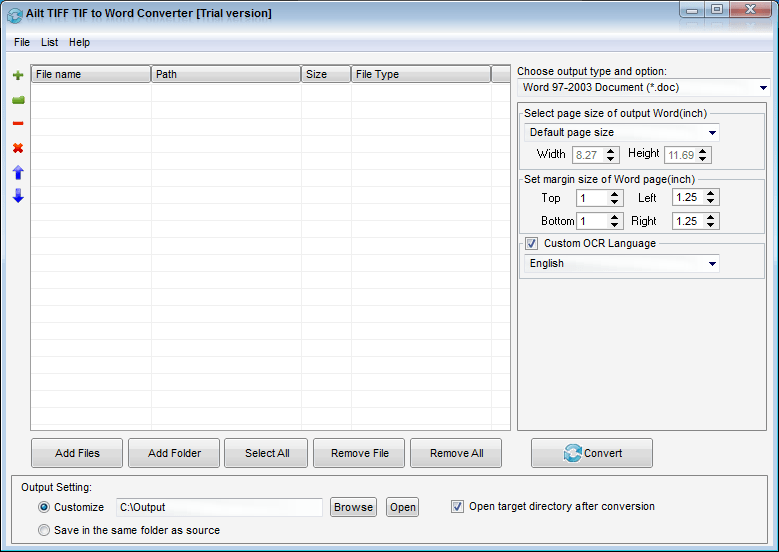Decrease the page Width value
The image size is (779, 552).
pos(611,158)
